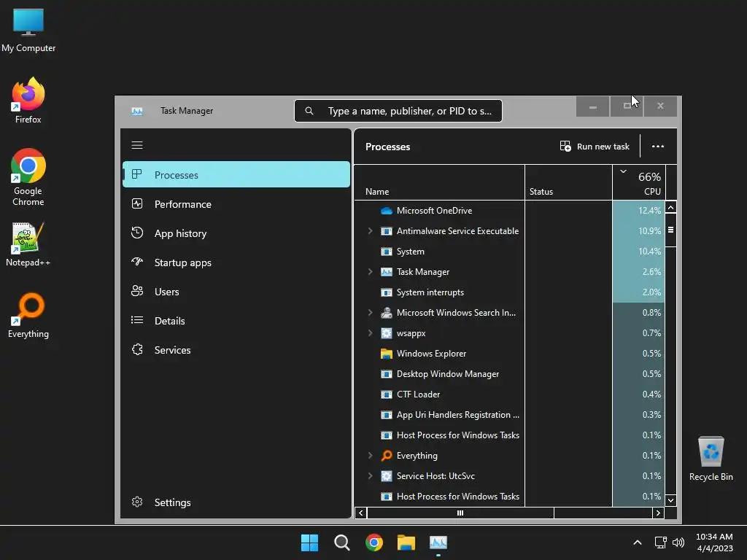The width and height of the screenshot is (747, 560).
Task: Expand Microsoft Windows Search Indexer row
Action: pos(370,313)
